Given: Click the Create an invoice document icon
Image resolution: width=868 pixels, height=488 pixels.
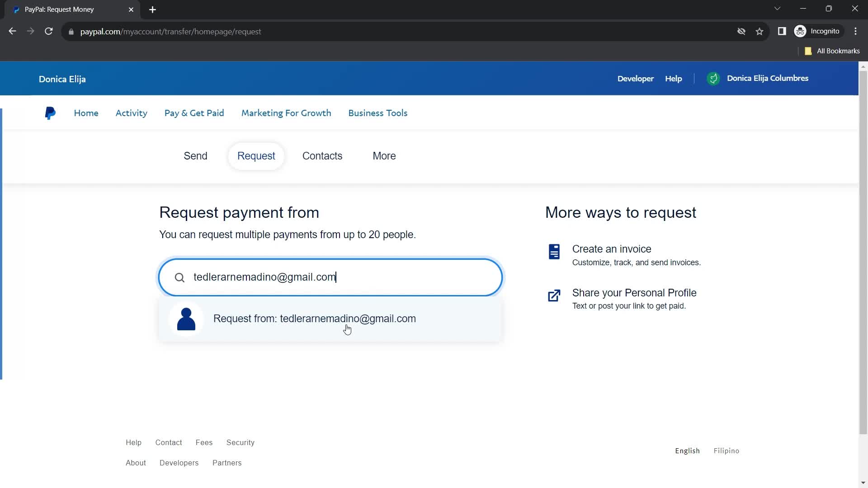Looking at the screenshot, I should pos(554,252).
